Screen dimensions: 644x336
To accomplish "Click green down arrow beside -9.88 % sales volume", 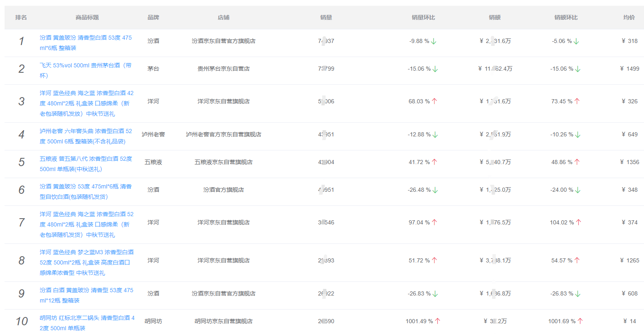I will [434, 41].
